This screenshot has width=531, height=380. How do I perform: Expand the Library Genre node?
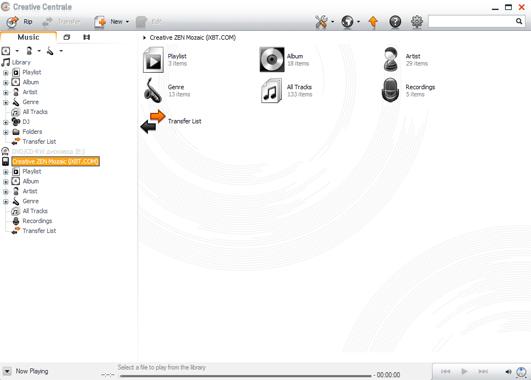5,102
